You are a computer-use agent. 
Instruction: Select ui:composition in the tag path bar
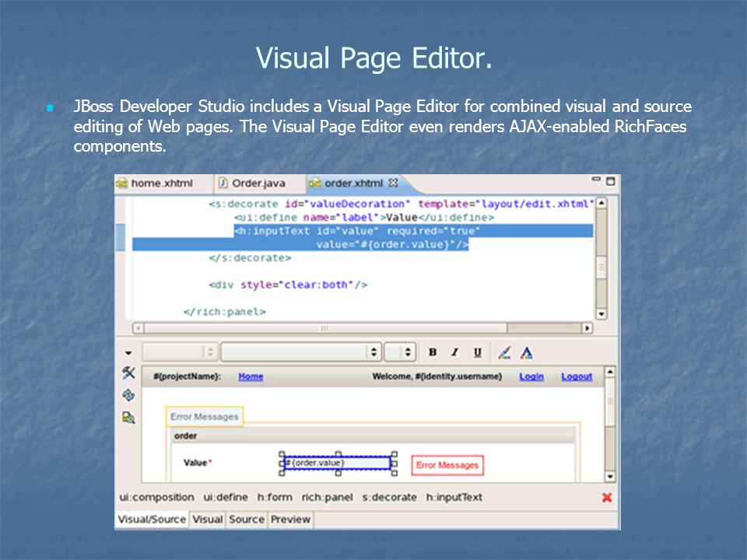tap(156, 497)
